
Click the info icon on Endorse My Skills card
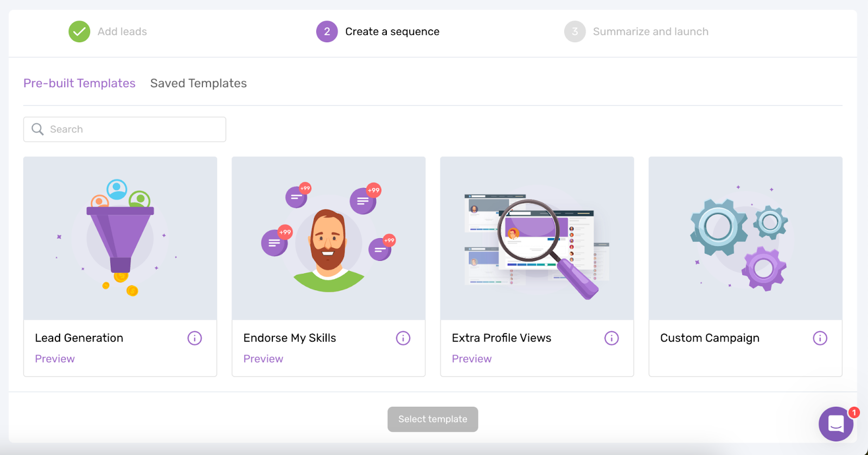coord(403,338)
